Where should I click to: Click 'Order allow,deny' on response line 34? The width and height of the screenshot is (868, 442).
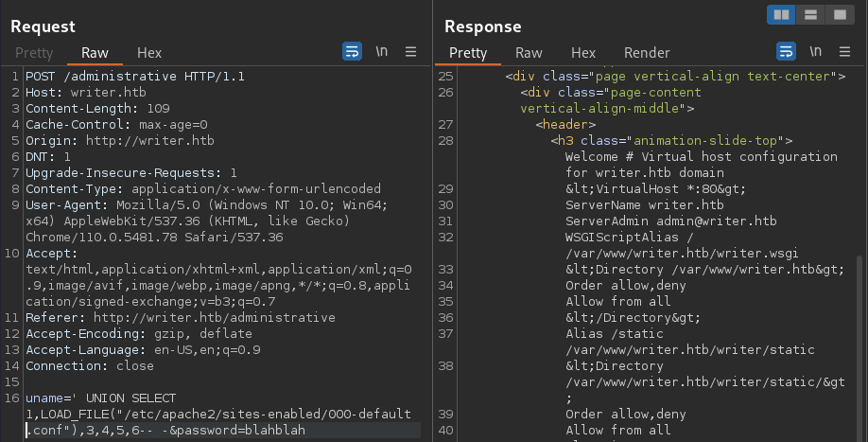point(626,285)
